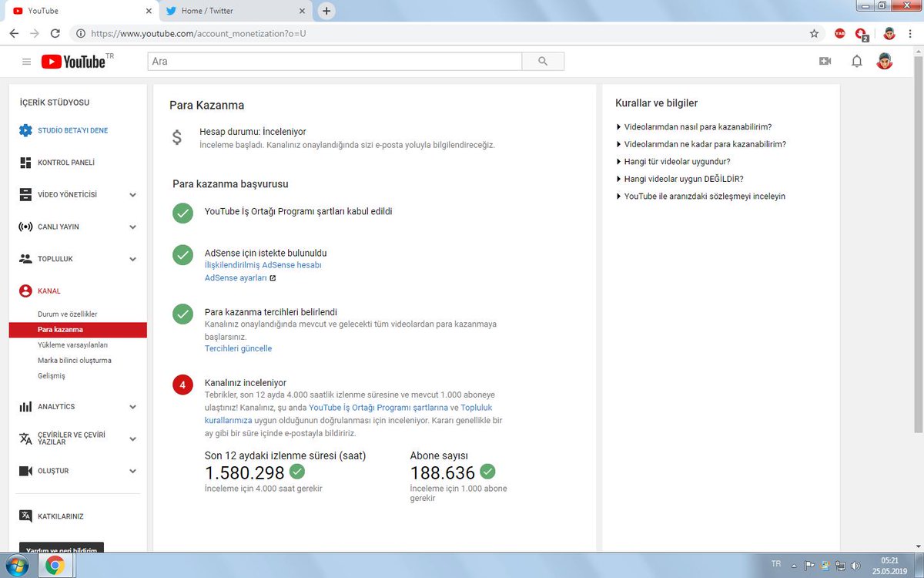Image resolution: width=924 pixels, height=578 pixels.
Task: Focus the Ara search field
Action: point(335,62)
